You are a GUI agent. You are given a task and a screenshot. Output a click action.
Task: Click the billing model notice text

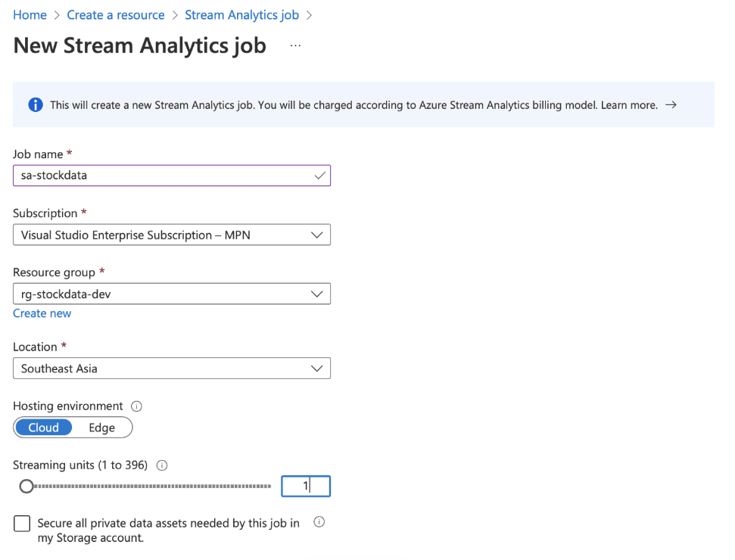(x=354, y=105)
